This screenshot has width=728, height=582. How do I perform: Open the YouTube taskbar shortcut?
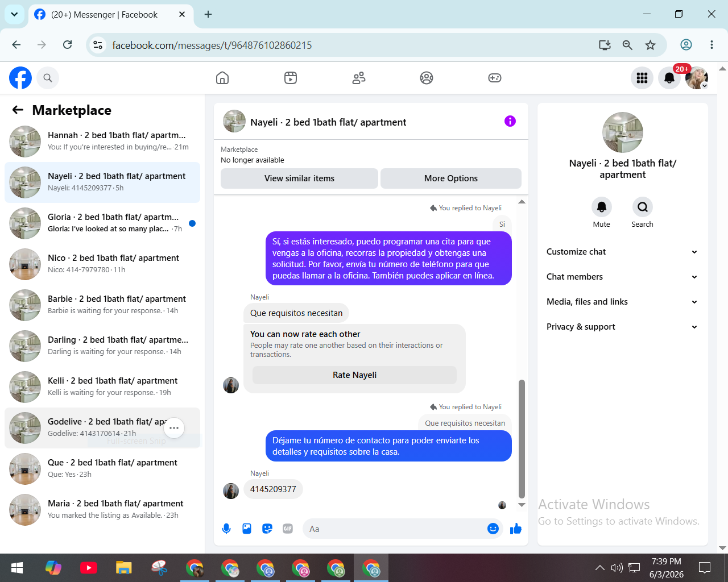coord(89,568)
